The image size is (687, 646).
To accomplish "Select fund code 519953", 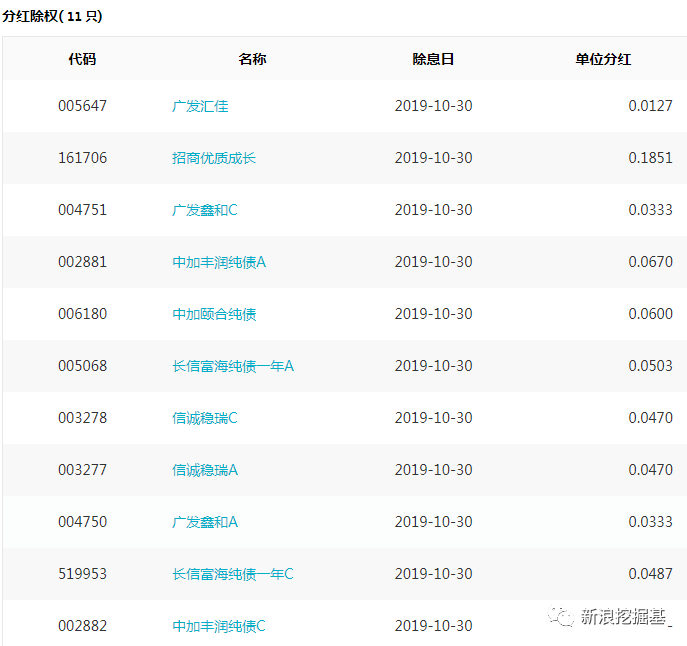I will tap(82, 574).
